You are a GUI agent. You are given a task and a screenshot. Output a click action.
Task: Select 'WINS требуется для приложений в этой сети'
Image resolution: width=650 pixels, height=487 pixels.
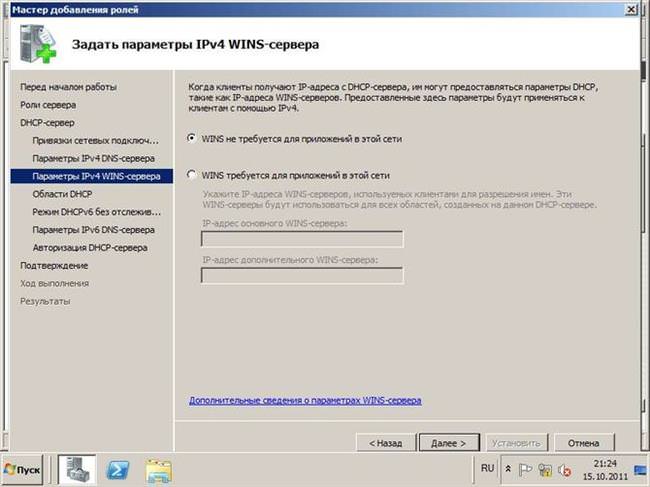(x=191, y=175)
